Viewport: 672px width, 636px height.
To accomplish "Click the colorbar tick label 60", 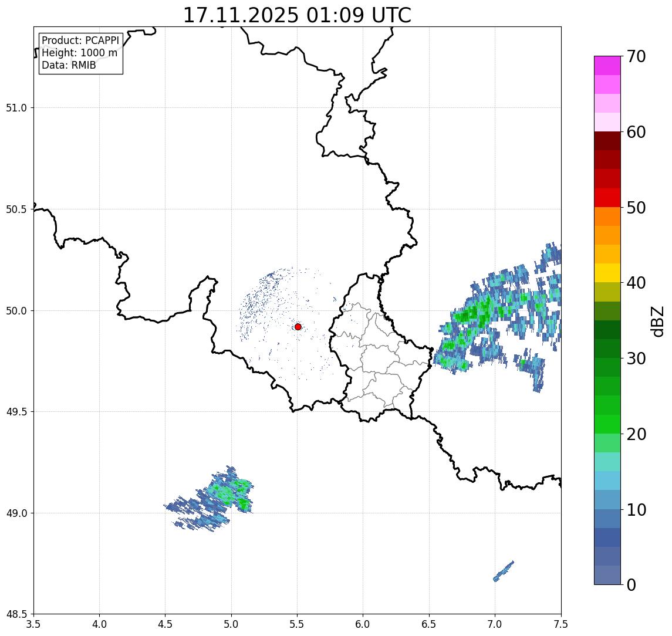I will (636, 132).
